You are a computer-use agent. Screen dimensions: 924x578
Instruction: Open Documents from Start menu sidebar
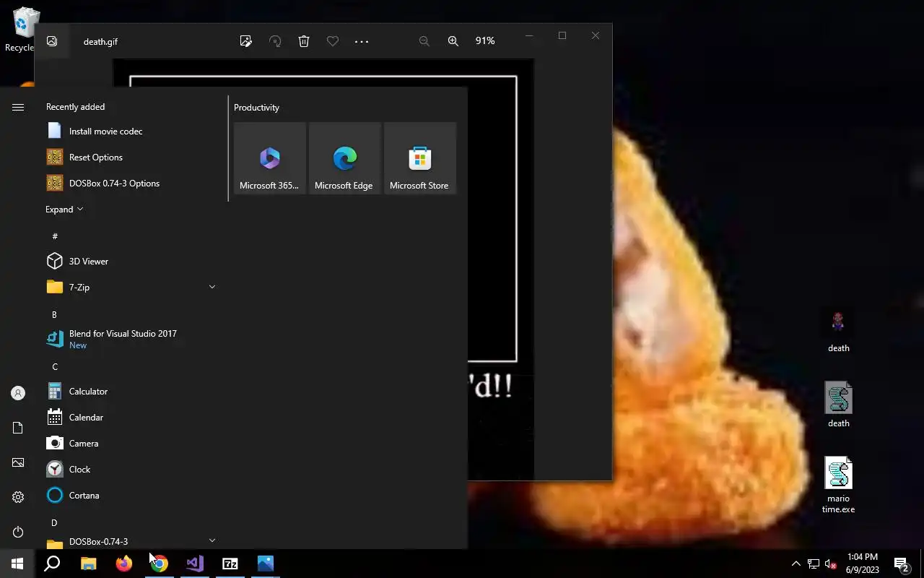18,428
